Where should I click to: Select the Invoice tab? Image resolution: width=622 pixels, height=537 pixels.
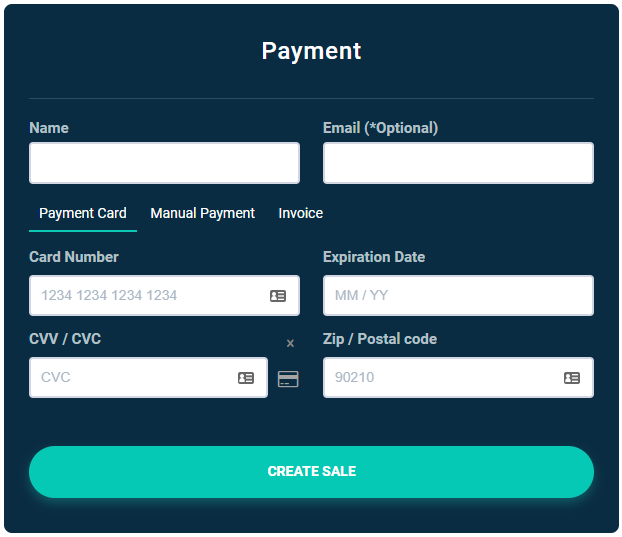300,213
